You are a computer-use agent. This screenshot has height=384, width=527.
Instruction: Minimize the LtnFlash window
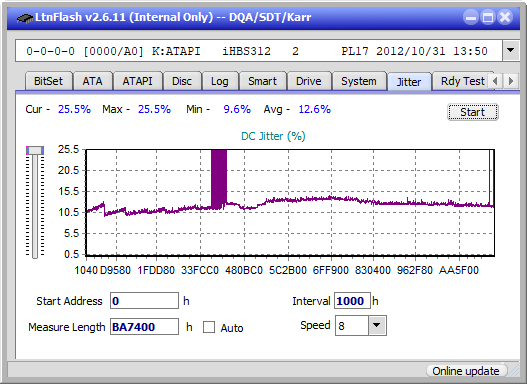(x=471, y=17)
